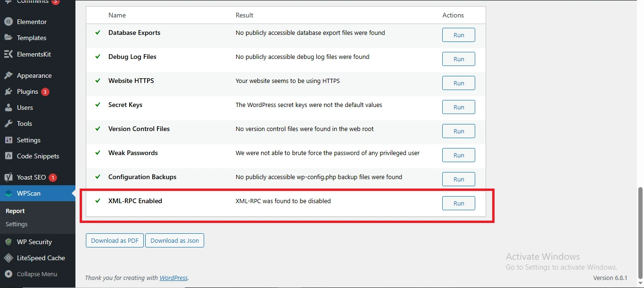Click the green checkmark beside Debug Log Files

click(x=98, y=57)
